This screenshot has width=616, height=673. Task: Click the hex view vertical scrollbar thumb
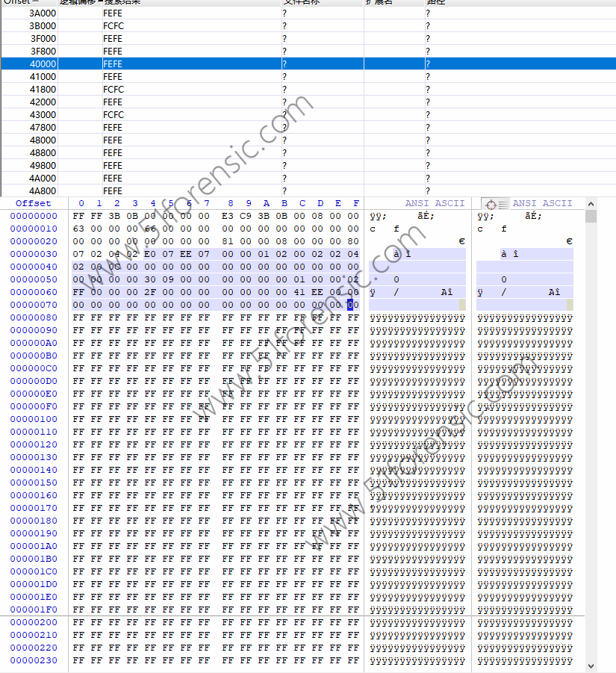(591, 217)
